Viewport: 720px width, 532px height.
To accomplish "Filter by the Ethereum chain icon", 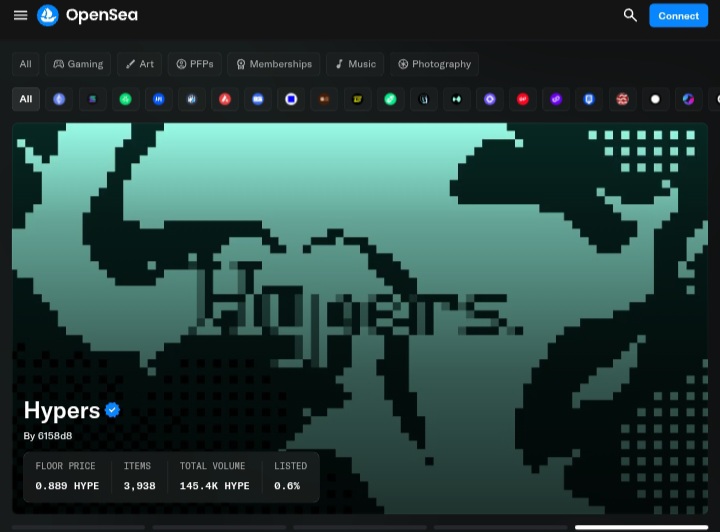I will (x=60, y=99).
